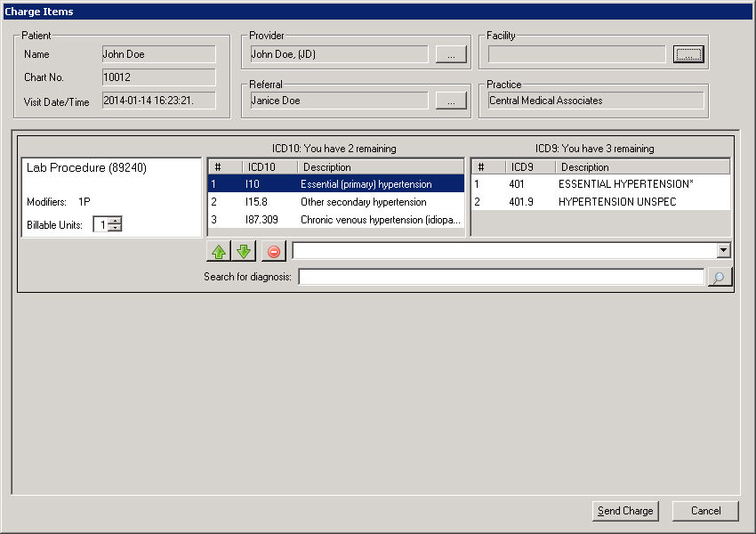Click the green move-up arrow icon

coord(219,252)
